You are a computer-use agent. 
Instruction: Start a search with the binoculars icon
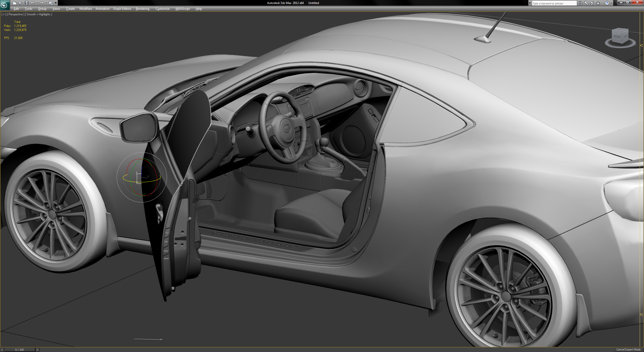coord(580,3)
